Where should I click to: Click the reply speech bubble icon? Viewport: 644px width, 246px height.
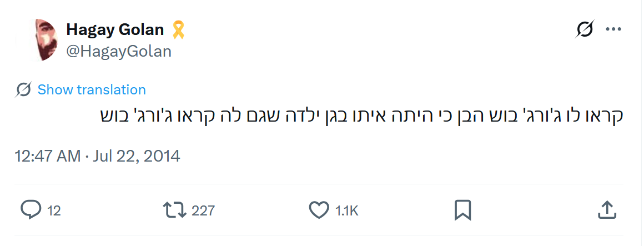[31, 210]
